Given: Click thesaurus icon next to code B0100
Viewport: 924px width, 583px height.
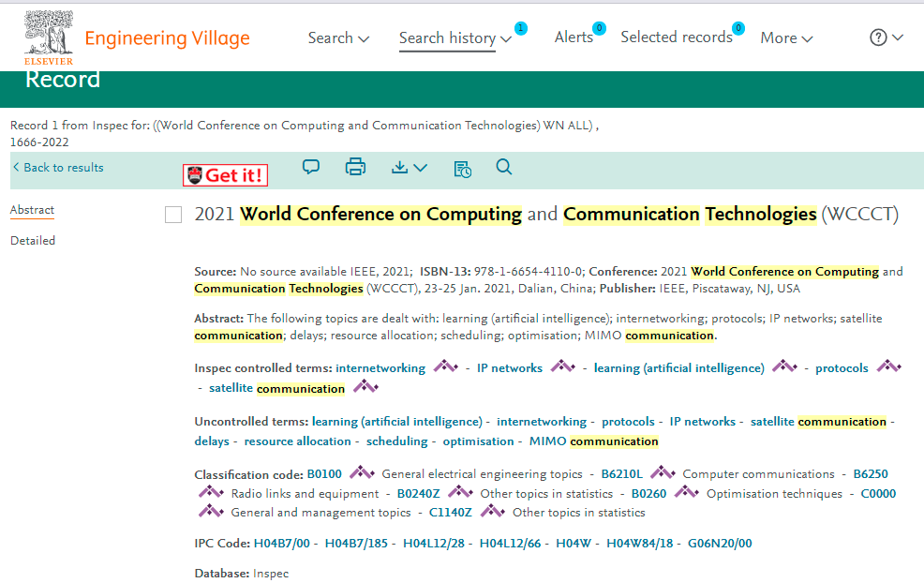Looking at the screenshot, I should coord(362,472).
